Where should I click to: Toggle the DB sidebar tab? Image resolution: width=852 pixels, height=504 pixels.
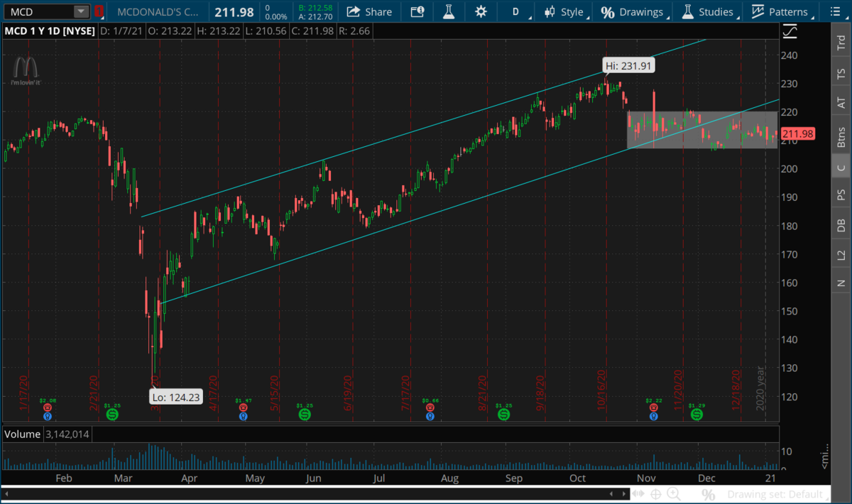841,225
